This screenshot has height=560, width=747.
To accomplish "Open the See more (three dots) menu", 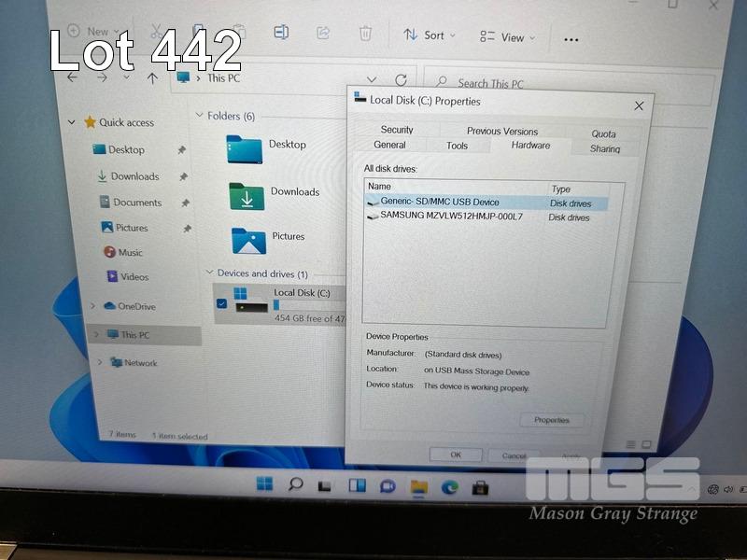I will click(571, 39).
